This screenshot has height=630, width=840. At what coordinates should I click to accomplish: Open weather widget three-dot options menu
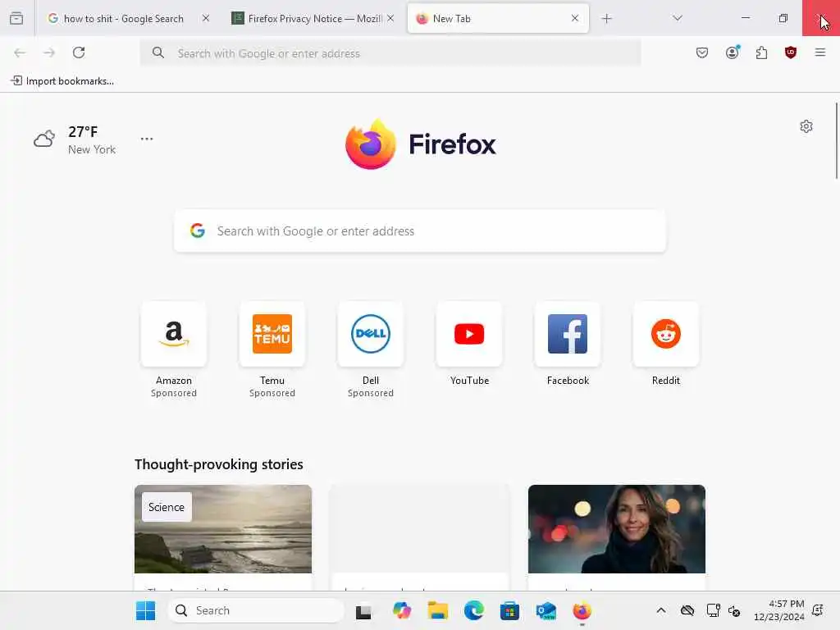pyautogui.click(x=147, y=139)
